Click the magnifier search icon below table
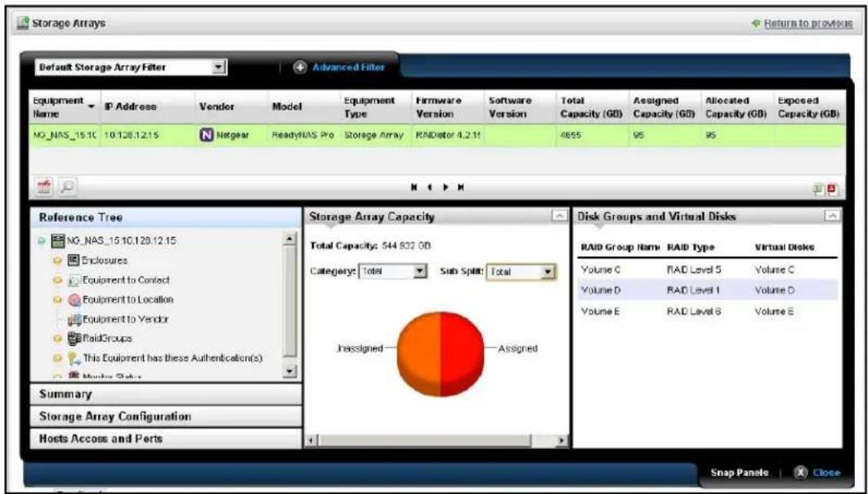 68,187
